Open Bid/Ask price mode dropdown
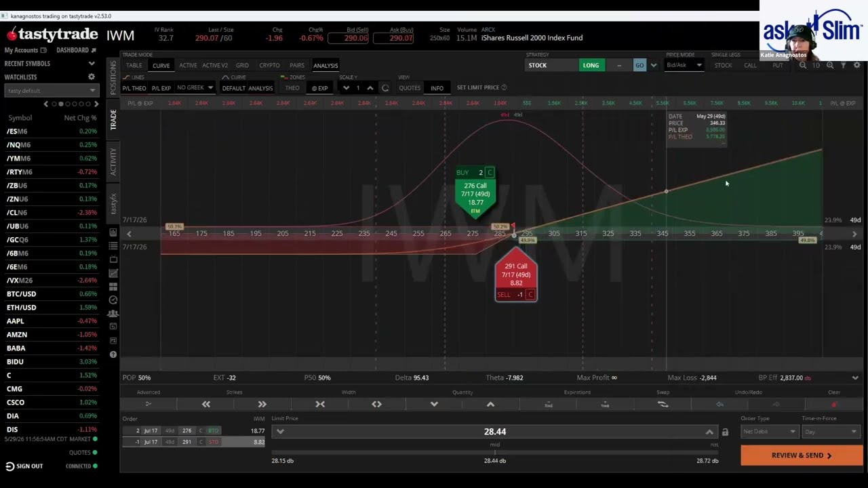The width and height of the screenshot is (868, 488). pos(684,65)
